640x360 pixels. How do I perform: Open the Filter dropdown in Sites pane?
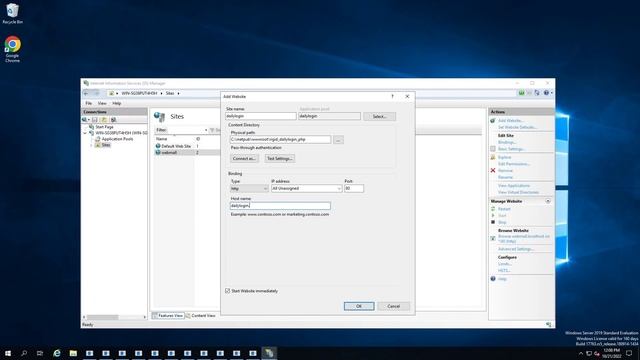click(x=206, y=130)
